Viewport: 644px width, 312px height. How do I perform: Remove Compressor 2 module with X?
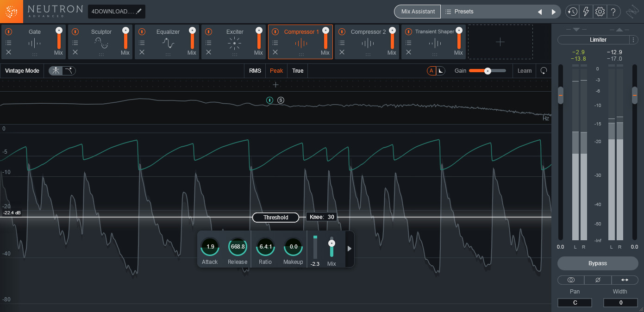342,52
